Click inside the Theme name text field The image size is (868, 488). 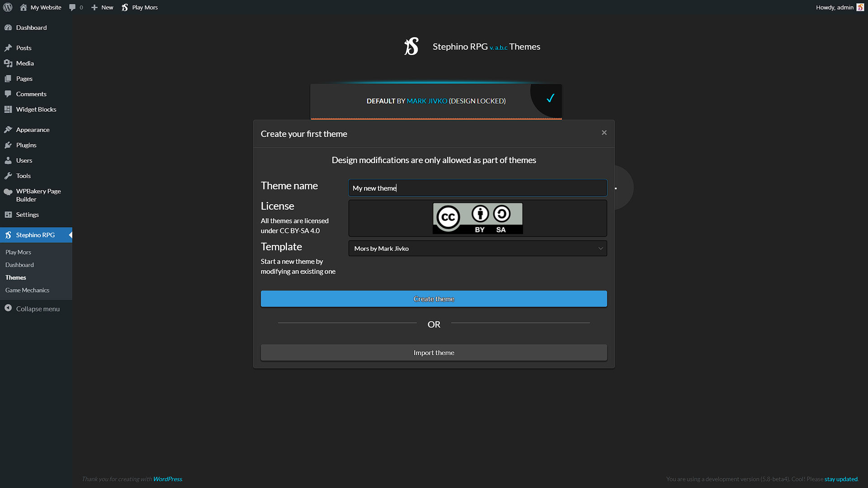[477, 188]
